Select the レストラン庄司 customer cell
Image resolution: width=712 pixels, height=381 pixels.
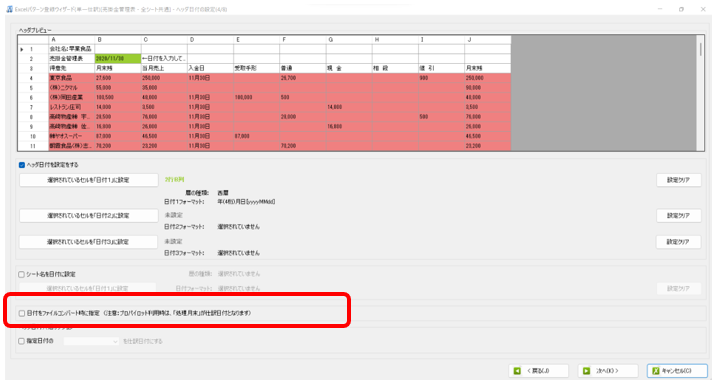point(72,107)
